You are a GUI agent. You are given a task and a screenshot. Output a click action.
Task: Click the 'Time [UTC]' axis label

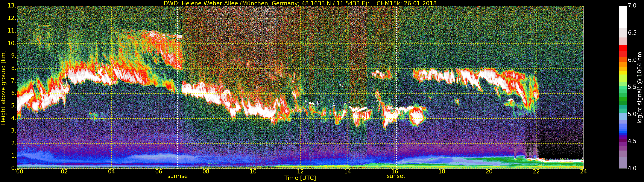tap(300, 178)
